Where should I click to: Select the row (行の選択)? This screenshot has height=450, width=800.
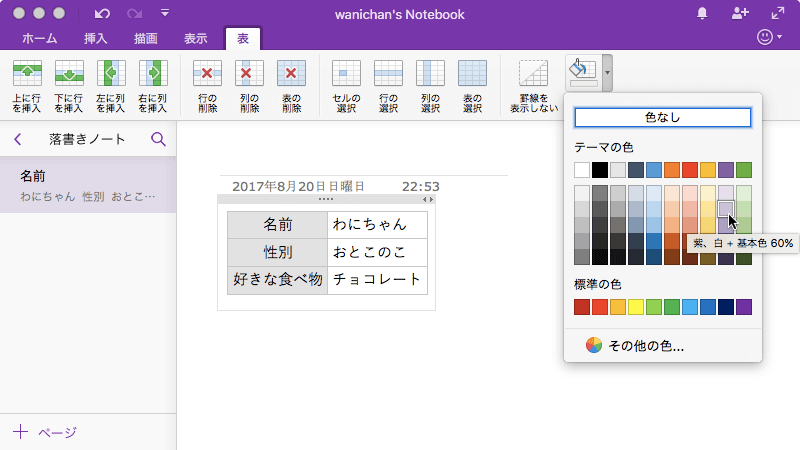[x=388, y=86]
